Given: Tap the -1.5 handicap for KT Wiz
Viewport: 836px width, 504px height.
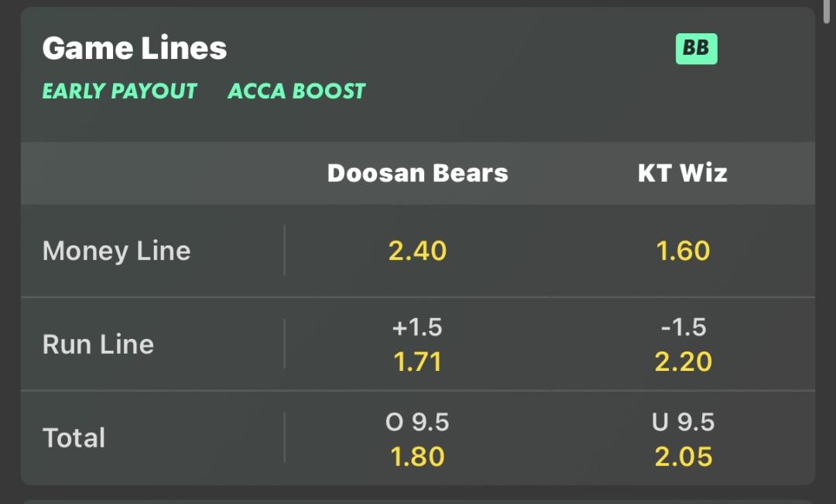Looking at the screenshot, I should [x=683, y=327].
